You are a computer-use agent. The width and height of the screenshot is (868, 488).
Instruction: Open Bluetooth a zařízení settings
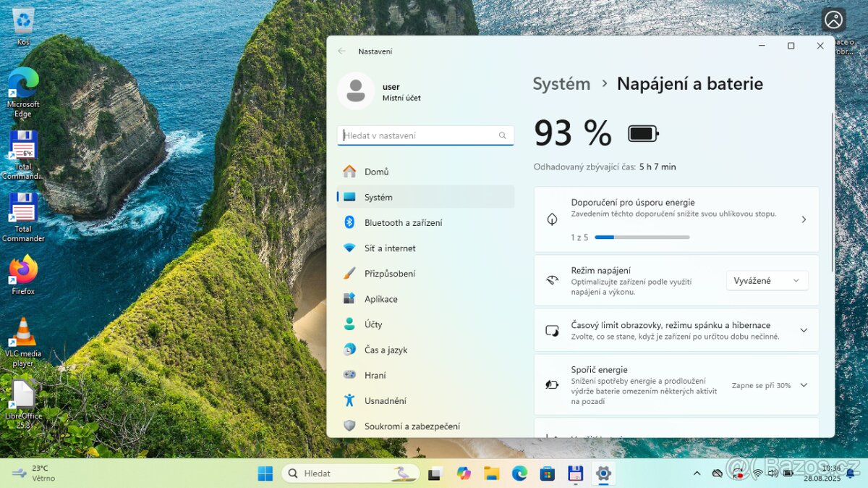click(x=403, y=222)
